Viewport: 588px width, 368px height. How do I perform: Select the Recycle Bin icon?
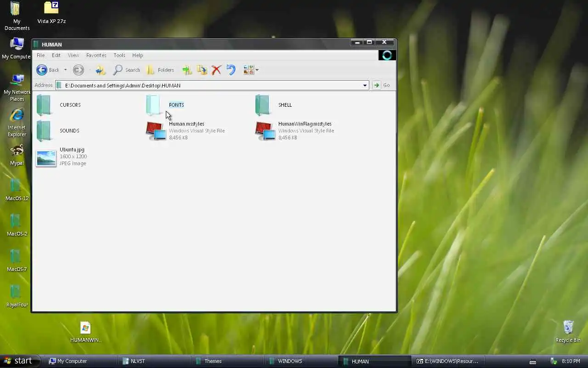(x=568, y=332)
